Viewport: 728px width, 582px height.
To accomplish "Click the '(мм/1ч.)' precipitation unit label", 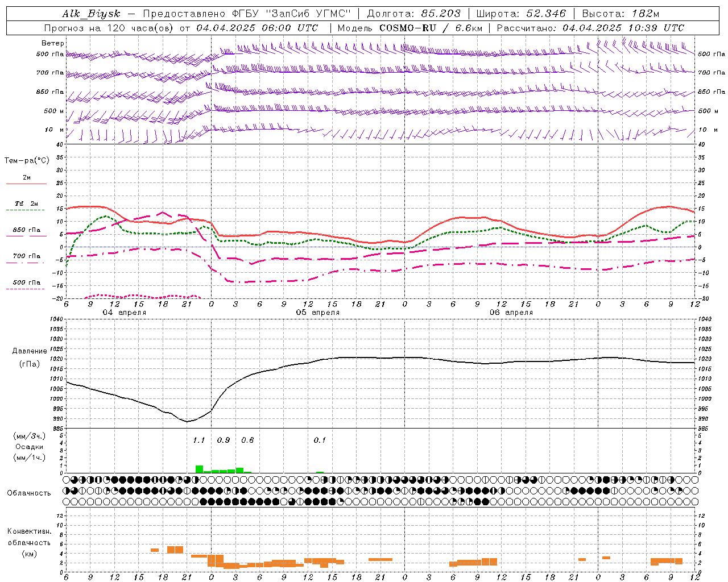I will click(x=30, y=458).
